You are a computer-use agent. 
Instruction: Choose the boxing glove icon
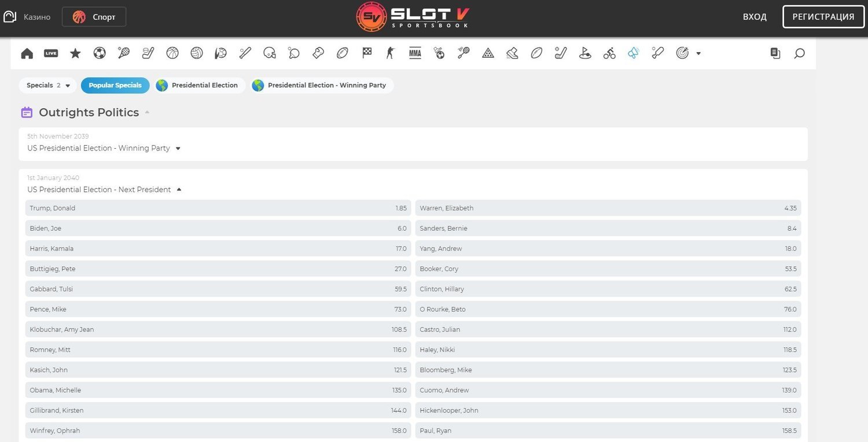pos(318,53)
